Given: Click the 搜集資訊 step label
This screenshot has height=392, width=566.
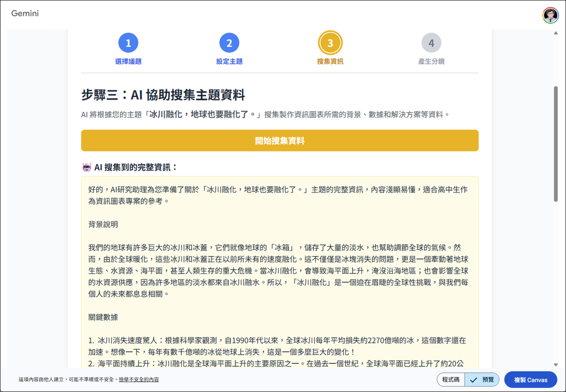Looking at the screenshot, I should [x=331, y=61].
